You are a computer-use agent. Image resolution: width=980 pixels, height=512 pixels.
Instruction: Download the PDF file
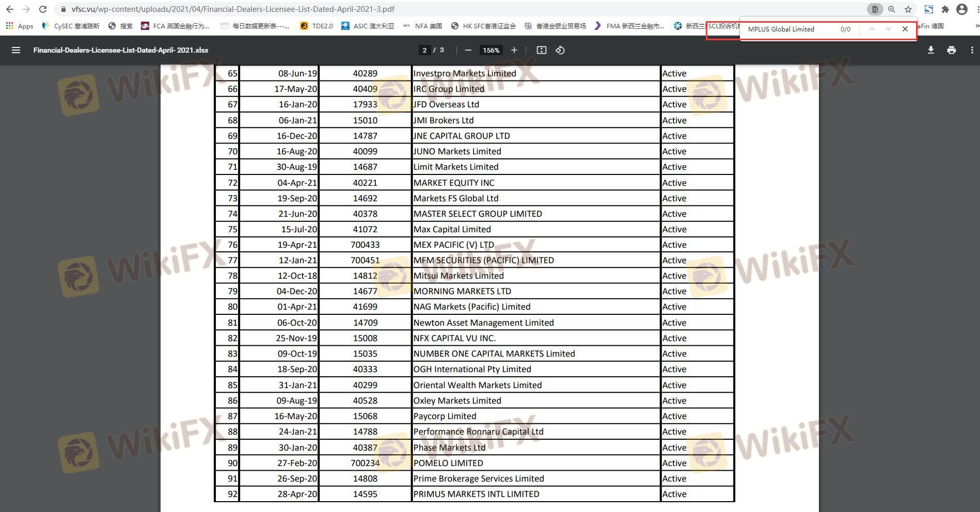tap(930, 50)
